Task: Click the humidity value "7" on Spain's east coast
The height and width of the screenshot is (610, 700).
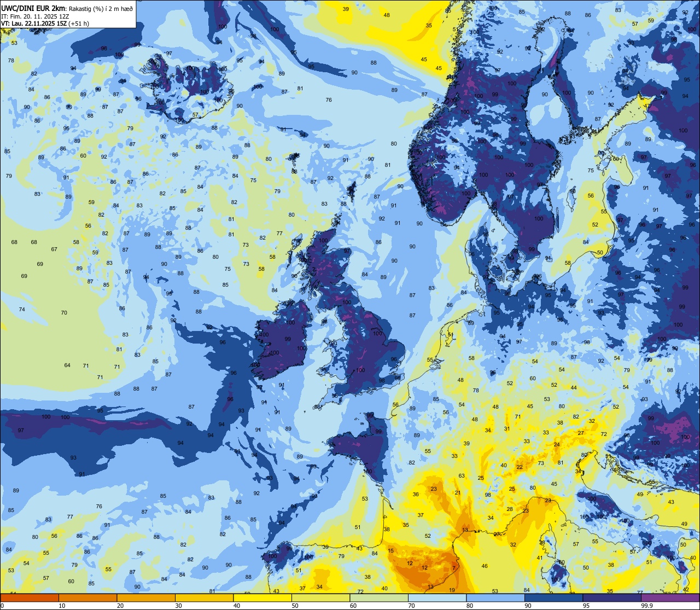Action: tap(453, 568)
